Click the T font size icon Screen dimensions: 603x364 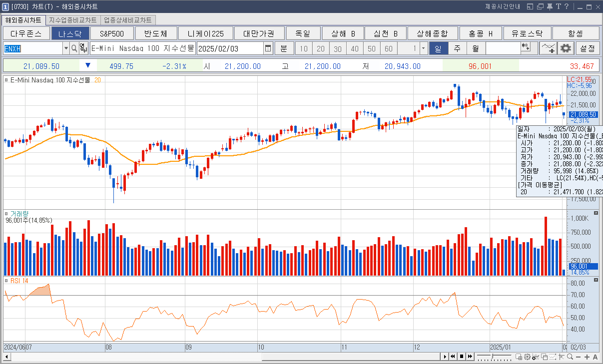tap(559, 6)
